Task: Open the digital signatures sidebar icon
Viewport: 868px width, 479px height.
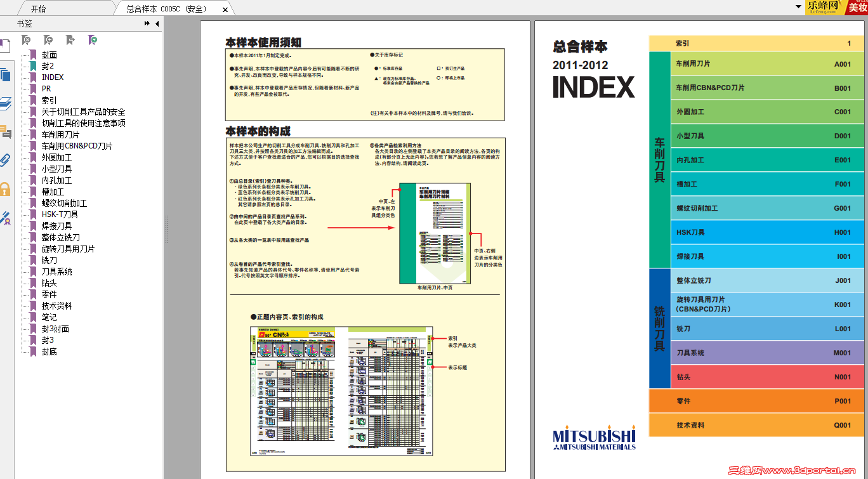Action: point(5,218)
